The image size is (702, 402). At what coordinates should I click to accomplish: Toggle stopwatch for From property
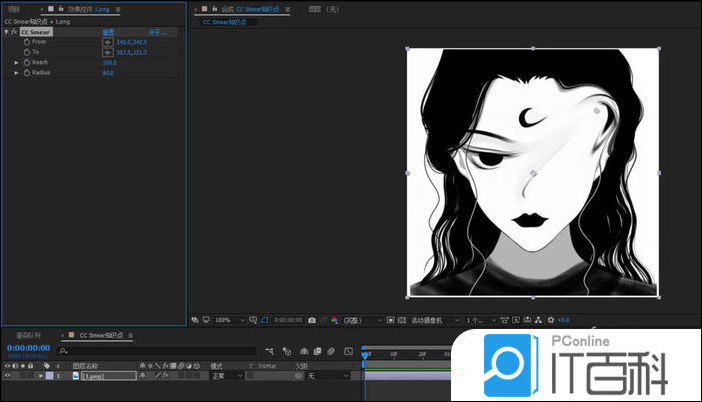point(26,42)
